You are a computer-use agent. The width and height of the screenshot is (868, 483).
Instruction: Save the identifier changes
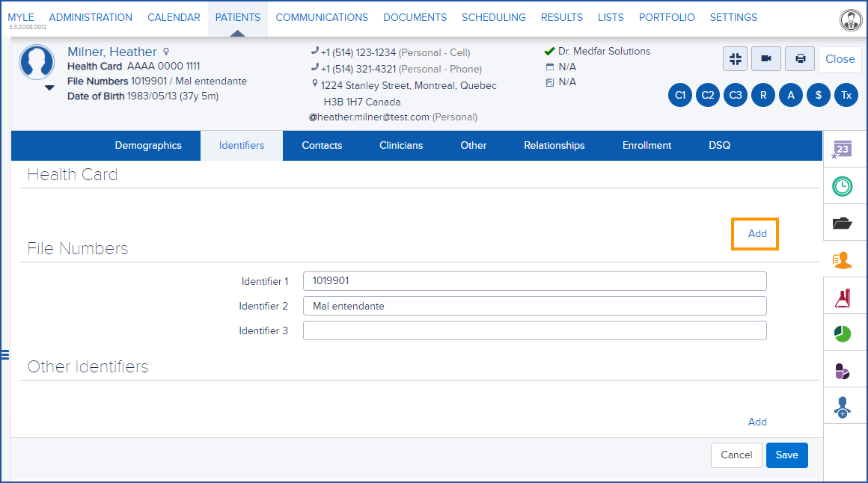click(x=786, y=455)
